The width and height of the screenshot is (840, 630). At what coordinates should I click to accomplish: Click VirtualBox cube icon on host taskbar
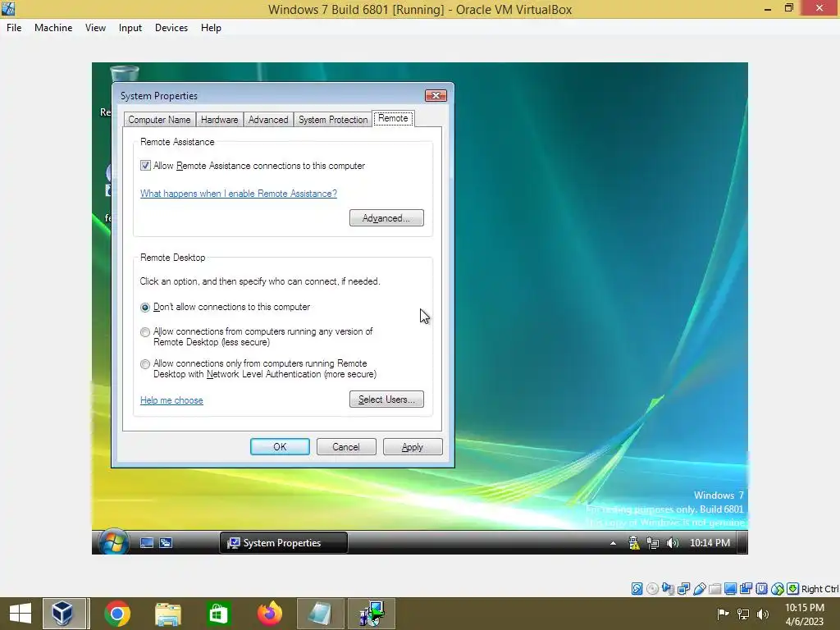63,614
